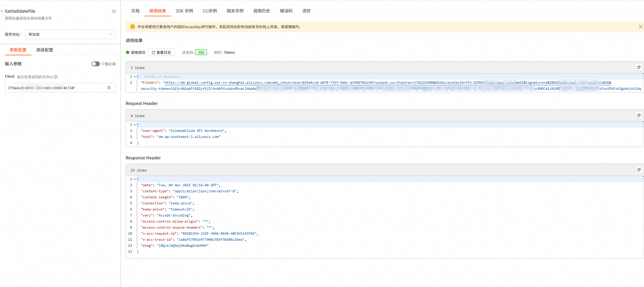Click the 13 lines label
Viewport: 644px width, 287px height.
click(x=139, y=170)
